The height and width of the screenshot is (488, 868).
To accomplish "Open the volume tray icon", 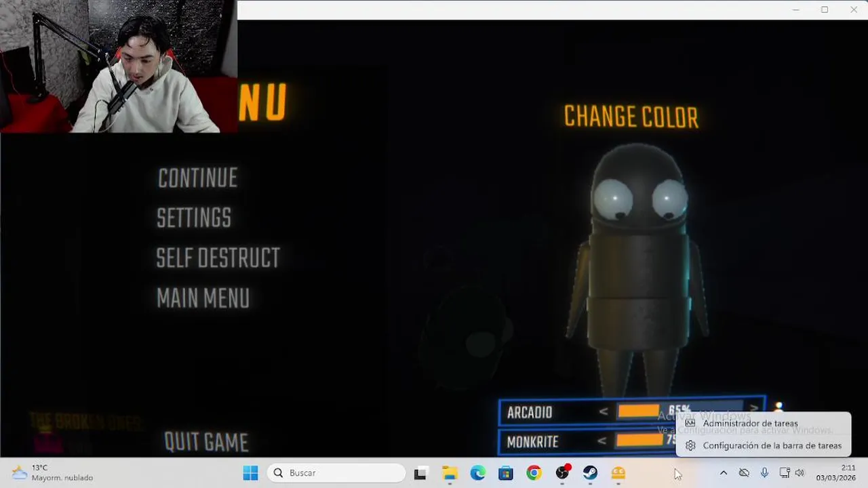I will point(800,473).
